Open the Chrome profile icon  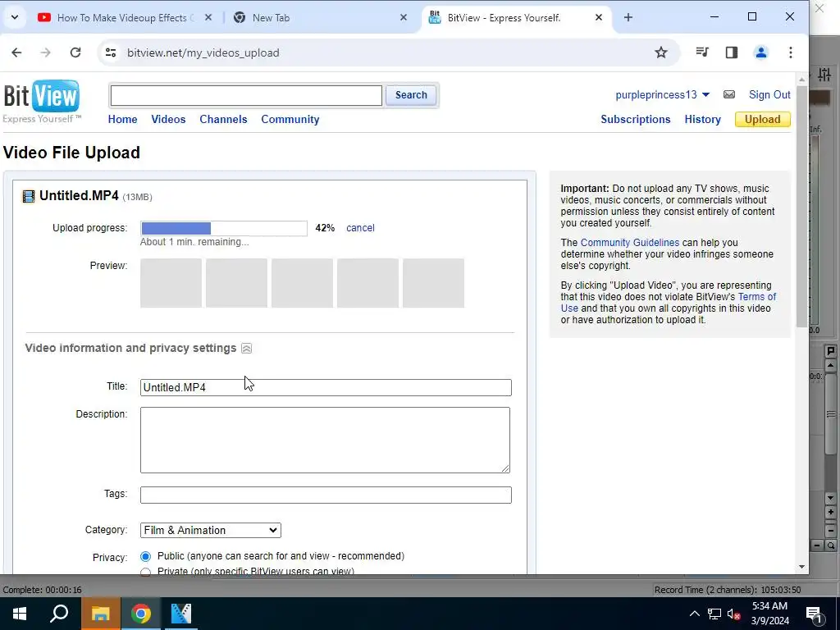pyautogui.click(x=760, y=52)
